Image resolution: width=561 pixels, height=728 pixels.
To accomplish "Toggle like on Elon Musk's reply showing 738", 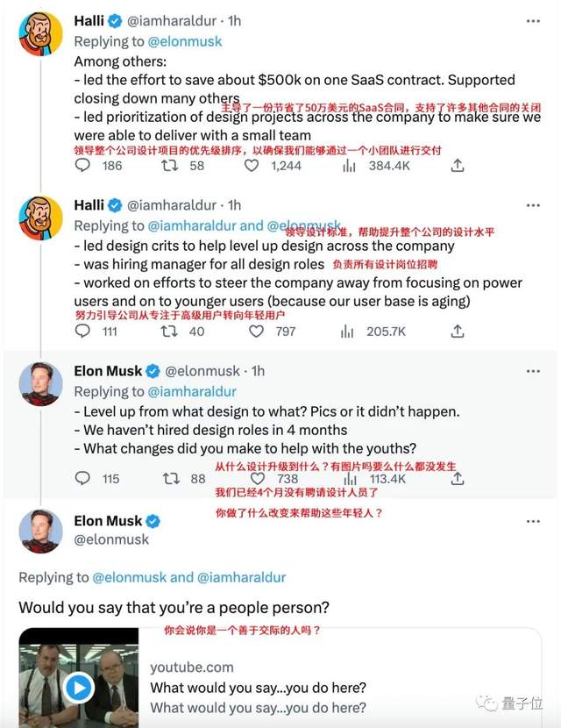I will click(256, 481).
